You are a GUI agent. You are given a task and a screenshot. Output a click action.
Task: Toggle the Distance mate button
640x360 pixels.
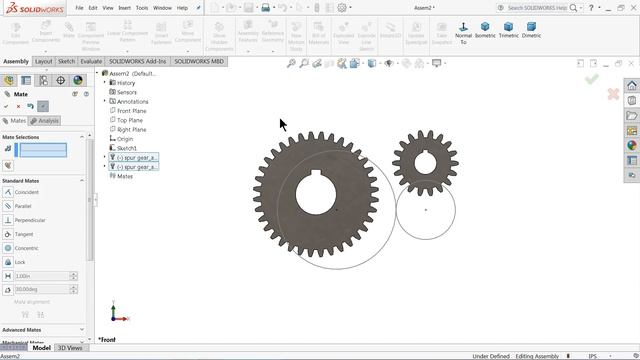pyautogui.click(x=8, y=276)
